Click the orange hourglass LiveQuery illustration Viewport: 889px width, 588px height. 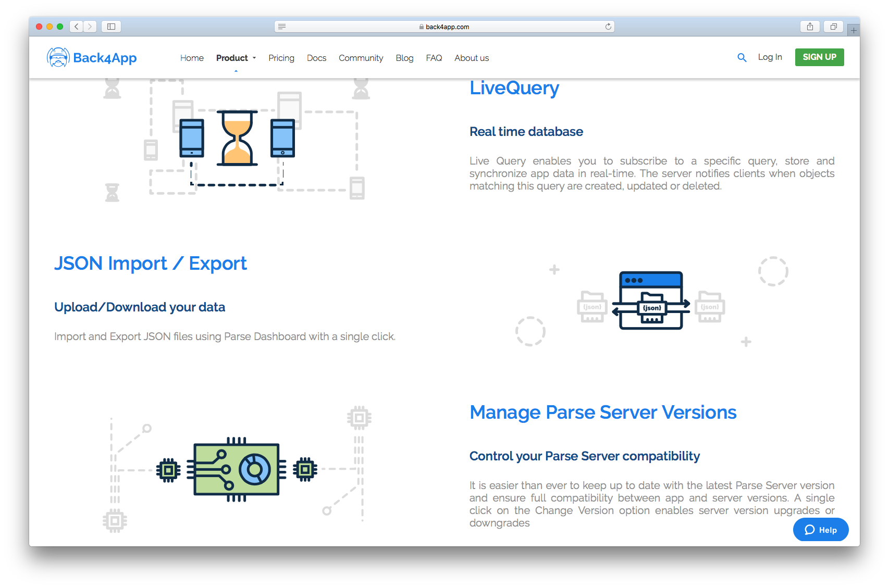(237, 138)
